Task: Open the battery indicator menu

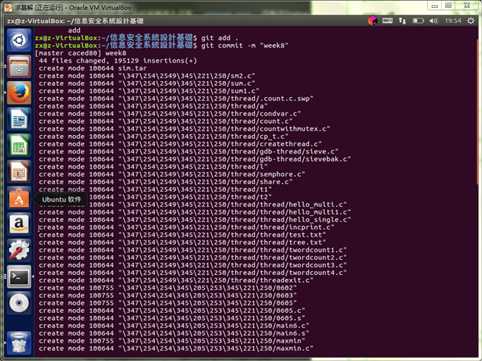Action: click(x=418, y=21)
